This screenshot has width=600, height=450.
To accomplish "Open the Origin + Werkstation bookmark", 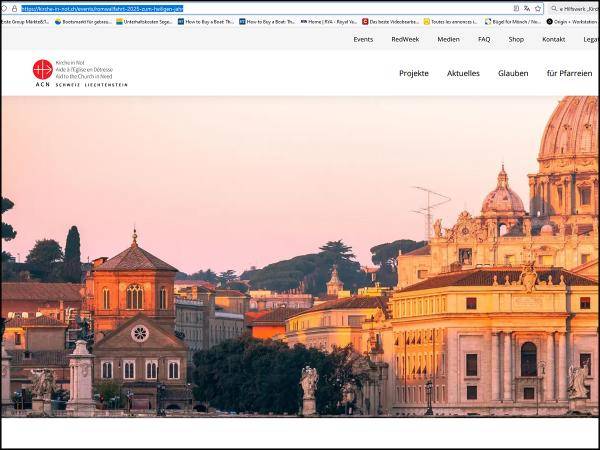I will (x=572, y=22).
